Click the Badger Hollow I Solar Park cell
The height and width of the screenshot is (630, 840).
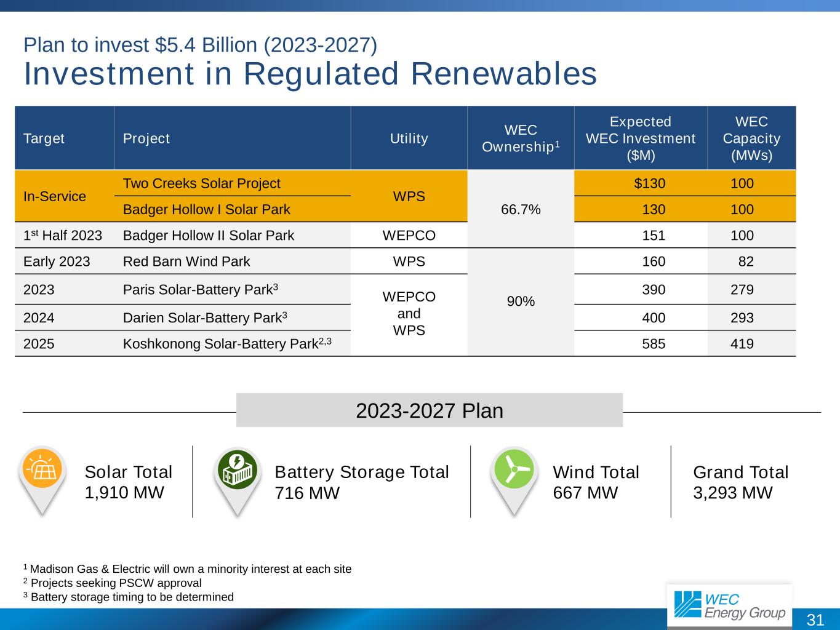(207, 209)
